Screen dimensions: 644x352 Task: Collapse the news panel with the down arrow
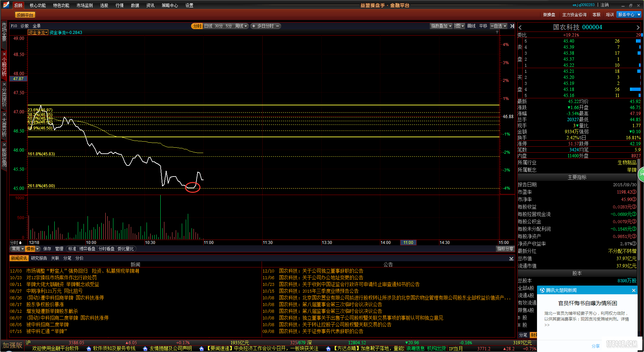click(511, 258)
